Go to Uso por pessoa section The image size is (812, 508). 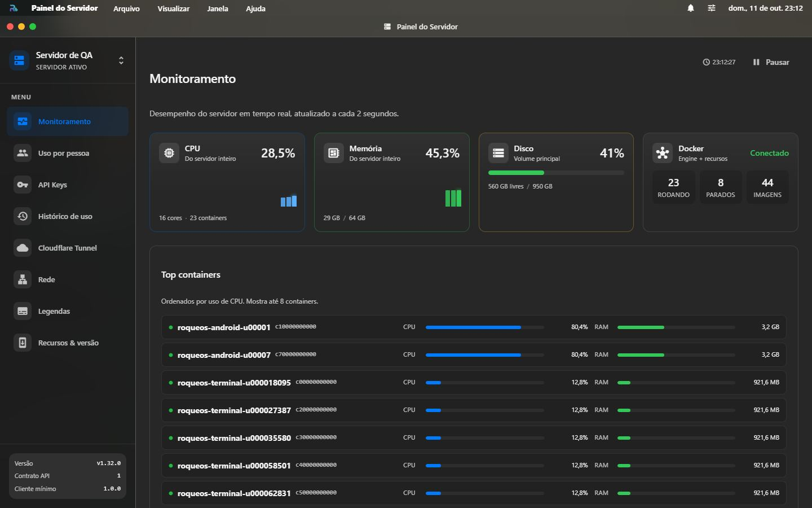(x=68, y=153)
